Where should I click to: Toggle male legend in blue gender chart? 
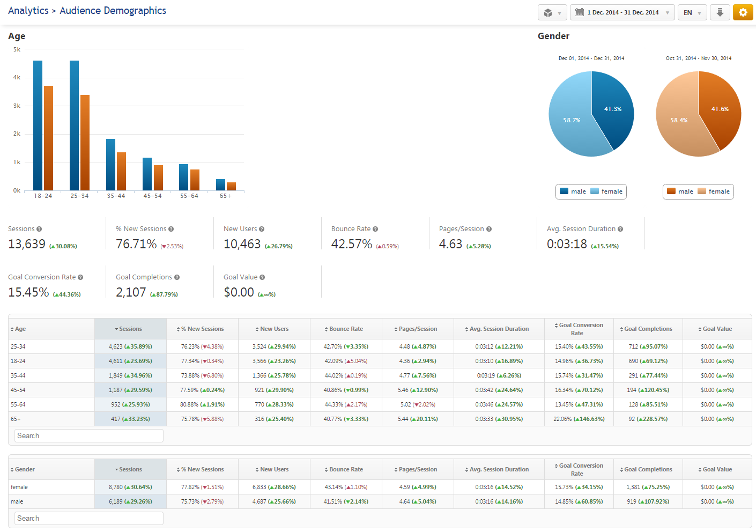tap(573, 191)
